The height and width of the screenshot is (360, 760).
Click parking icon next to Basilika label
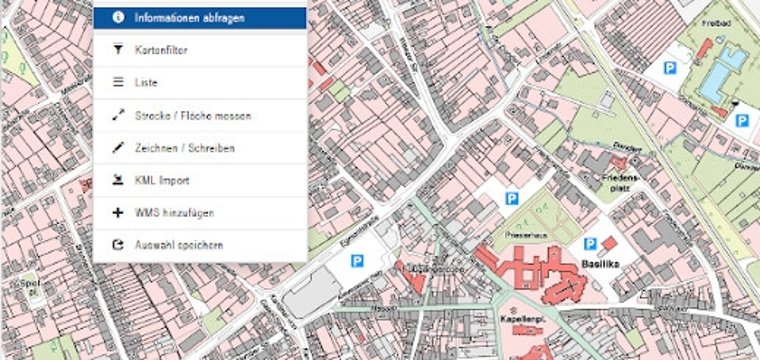[590, 244]
